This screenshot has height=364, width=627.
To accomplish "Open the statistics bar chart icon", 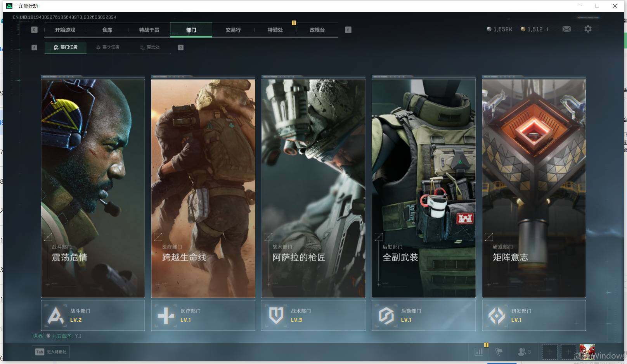I will tap(479, 352).
